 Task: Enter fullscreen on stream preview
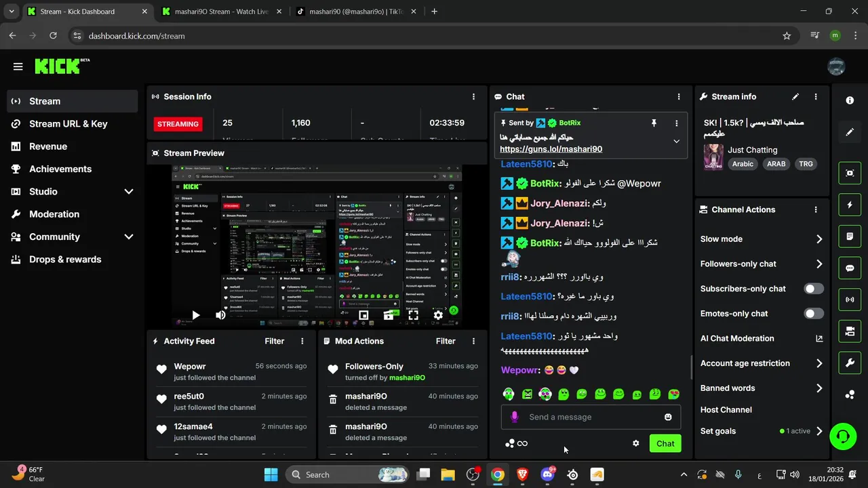coord(413,315)
